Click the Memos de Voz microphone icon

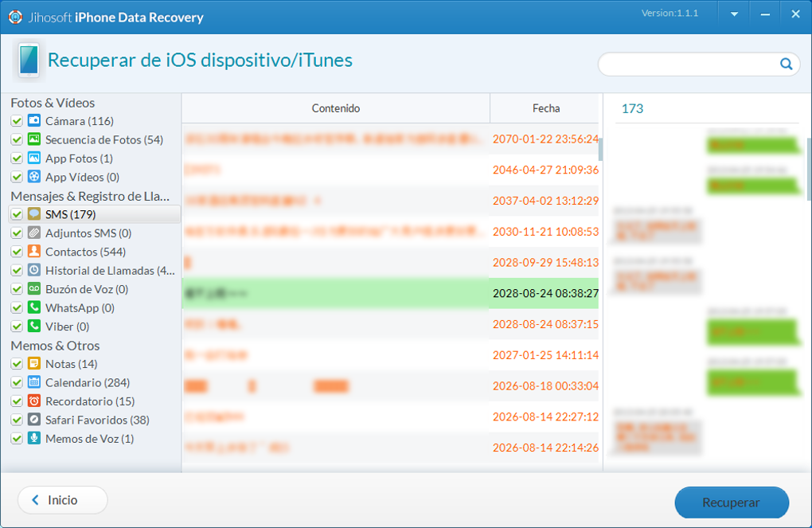pyautogui.click(x=34, y=438)
